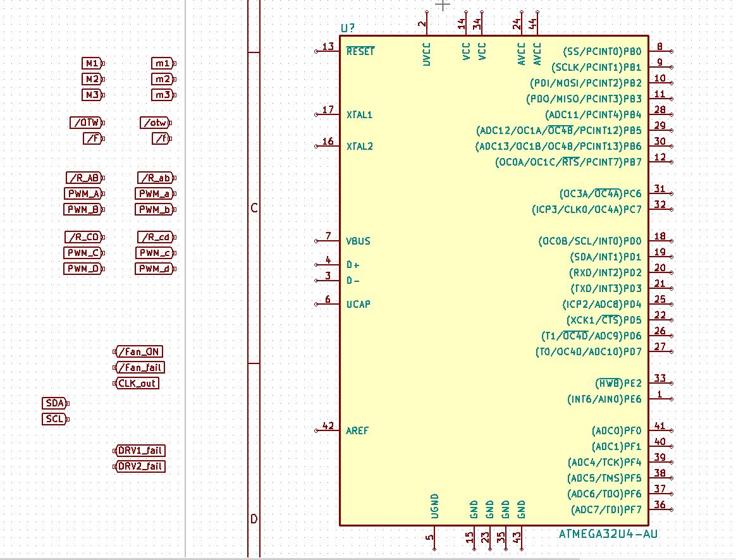
Task: Click the AREF pin 42
Action: [x=327, y=430]
